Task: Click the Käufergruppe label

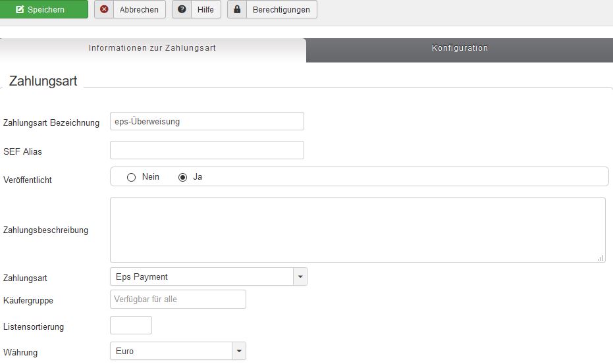Action: pyautogui.click(x=28, y=300)
